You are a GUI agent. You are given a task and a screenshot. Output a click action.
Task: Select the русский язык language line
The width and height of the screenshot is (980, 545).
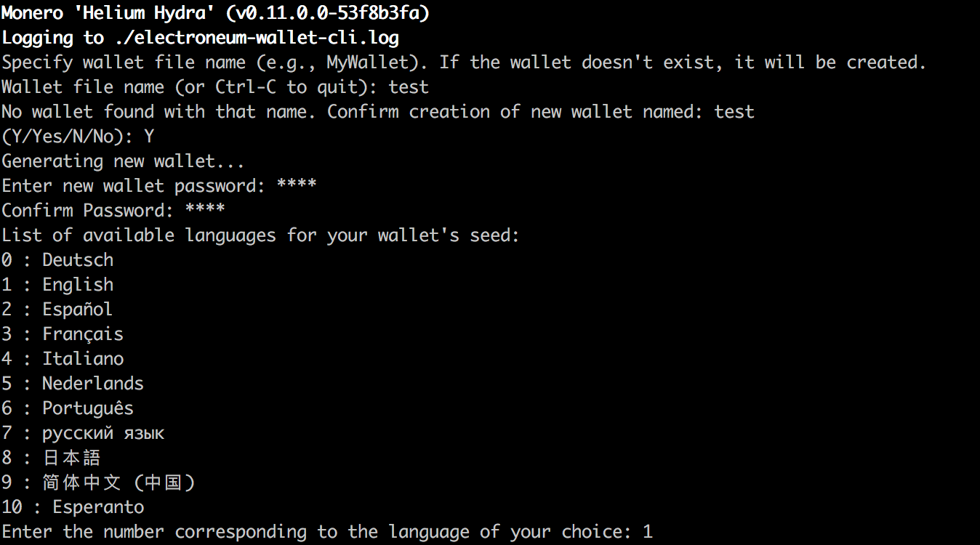[83, 434]
